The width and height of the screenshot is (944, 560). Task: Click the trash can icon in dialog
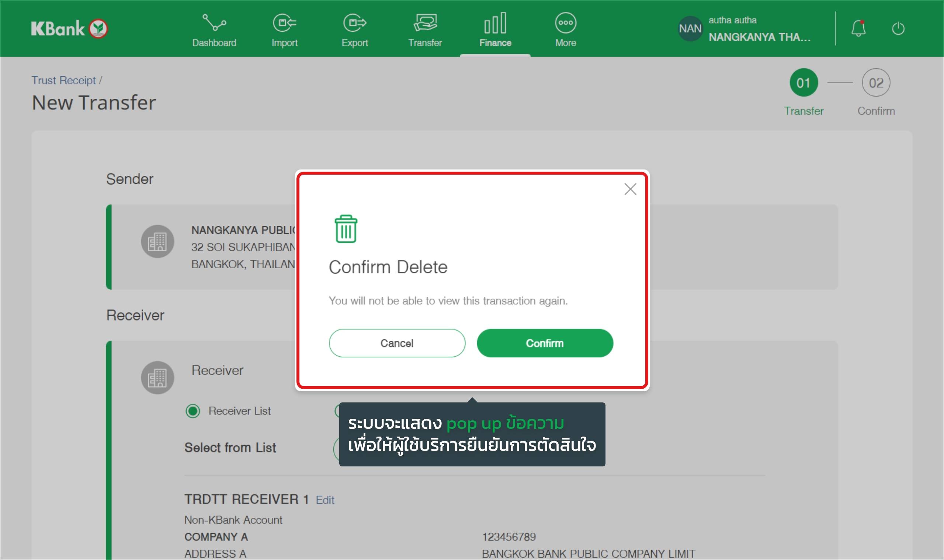(x=346, y=229)
